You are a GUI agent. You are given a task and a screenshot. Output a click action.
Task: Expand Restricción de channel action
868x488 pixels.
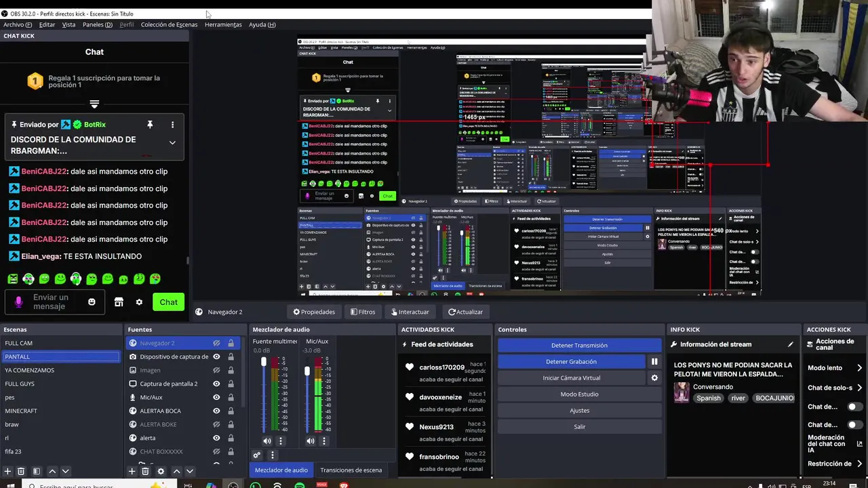pyautogui.click(x=860, y=464)
